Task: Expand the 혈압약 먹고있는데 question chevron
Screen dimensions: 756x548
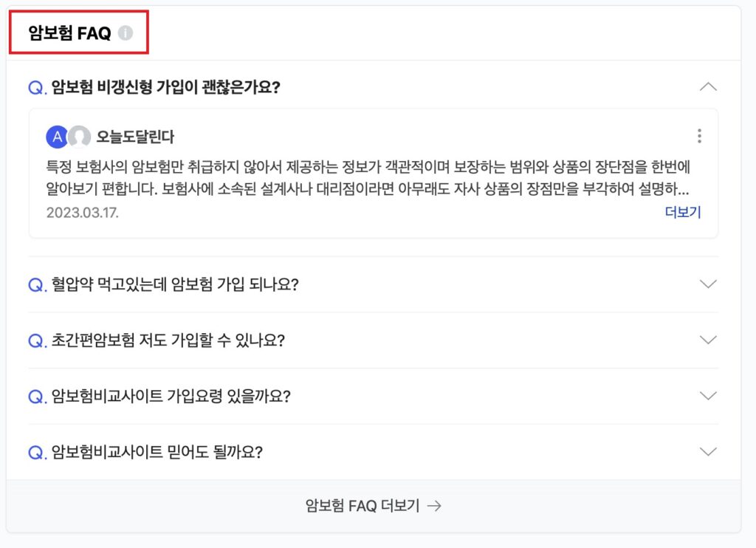Action: (x=707, y=284)
